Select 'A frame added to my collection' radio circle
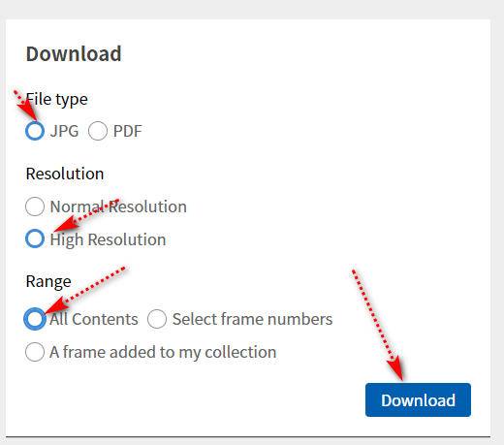 pos(35,352)
